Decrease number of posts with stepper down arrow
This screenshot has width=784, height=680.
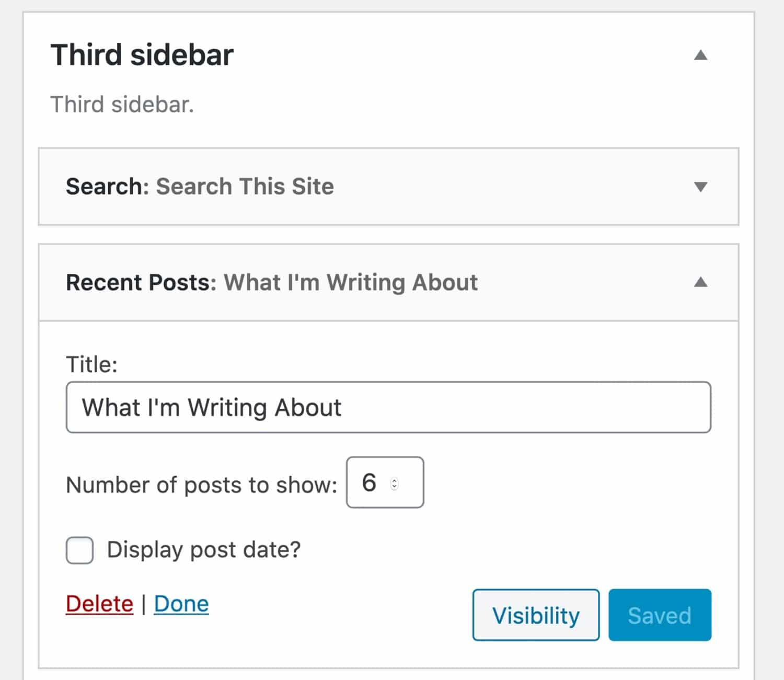(x=395, y=487)
